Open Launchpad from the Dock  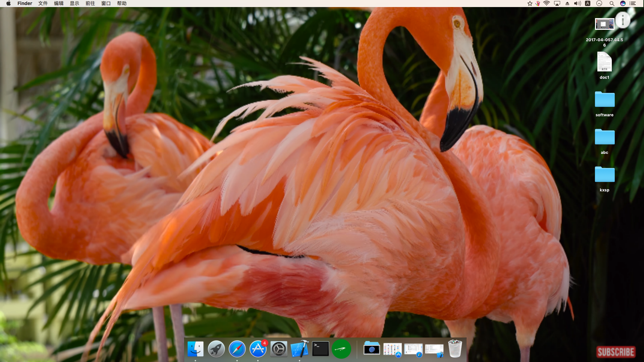point(216,349)
